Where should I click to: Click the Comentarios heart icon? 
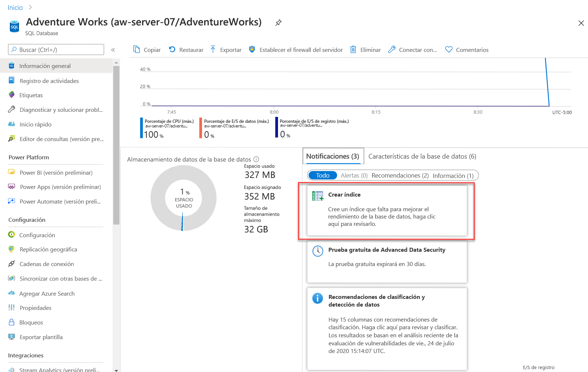449,49
